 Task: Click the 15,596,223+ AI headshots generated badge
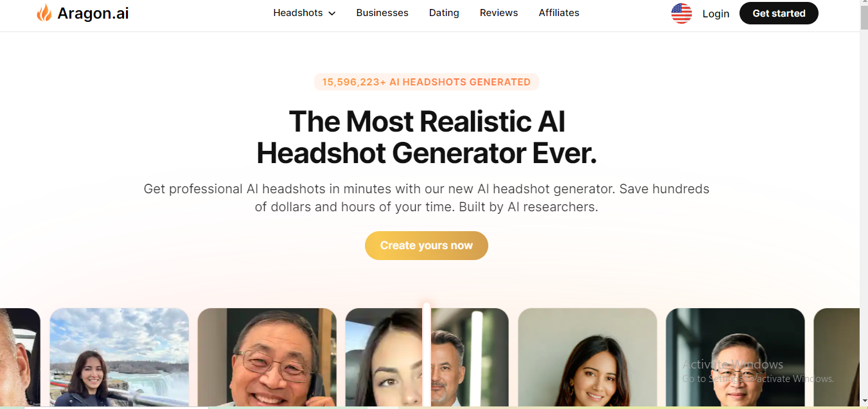(427, 82)
